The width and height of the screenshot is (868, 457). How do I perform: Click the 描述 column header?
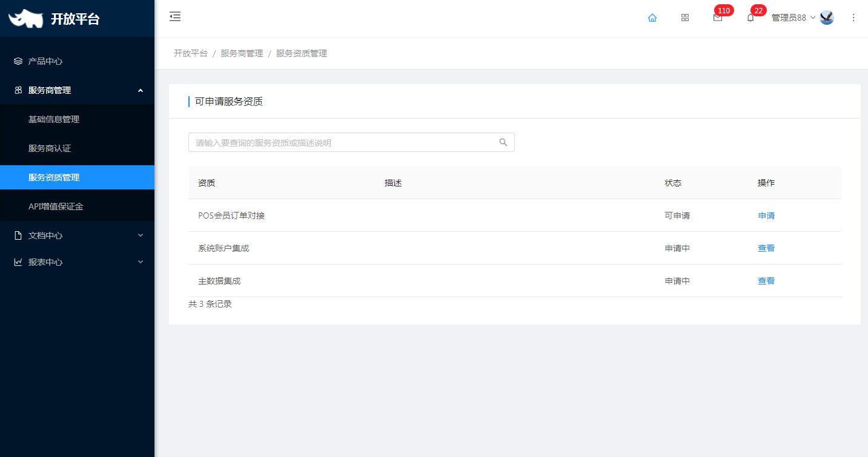point(393,183)
